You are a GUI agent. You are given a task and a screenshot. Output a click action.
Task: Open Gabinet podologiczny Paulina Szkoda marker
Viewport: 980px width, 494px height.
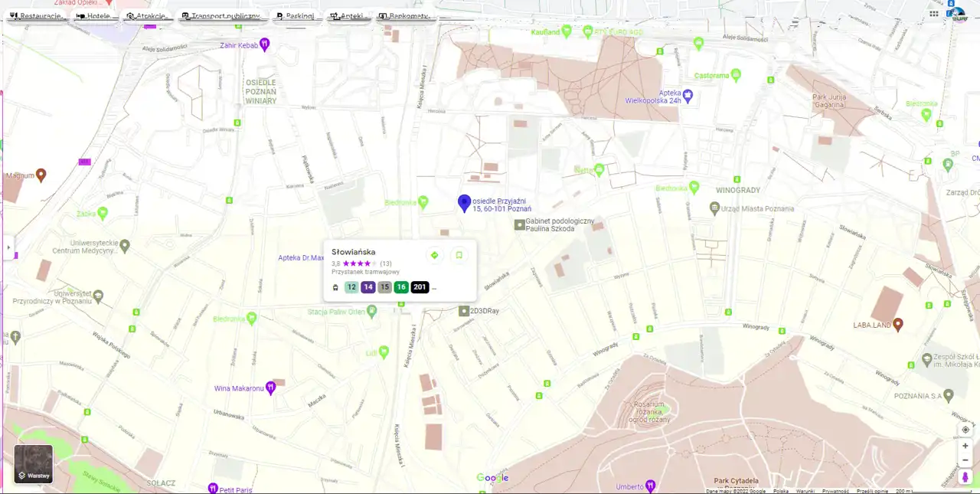click(520, 224)
